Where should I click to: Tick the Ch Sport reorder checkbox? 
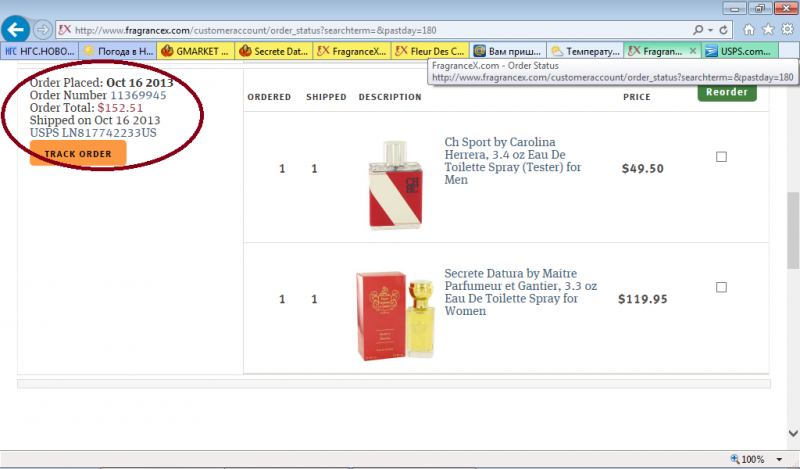click(x=721, y=157)
